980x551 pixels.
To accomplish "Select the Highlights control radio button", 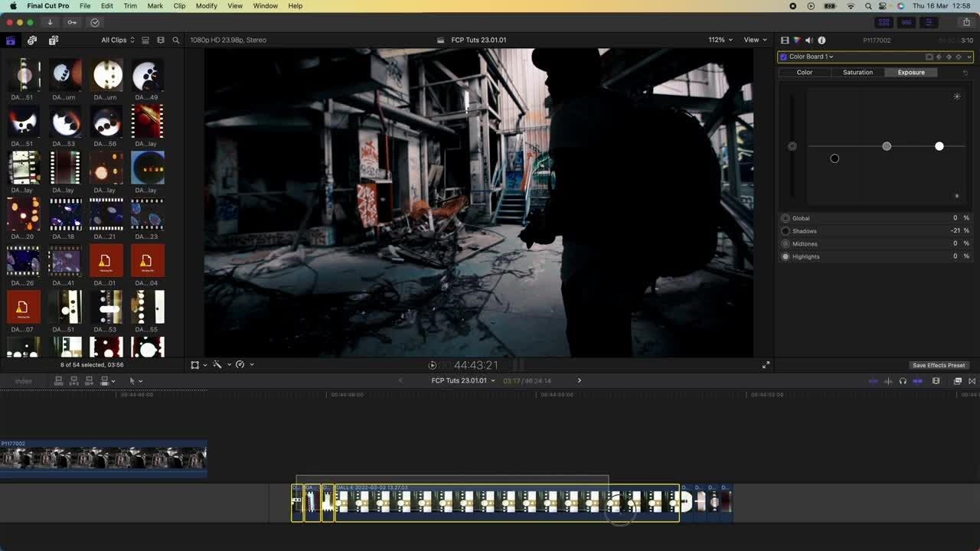I will pos(786,256).
